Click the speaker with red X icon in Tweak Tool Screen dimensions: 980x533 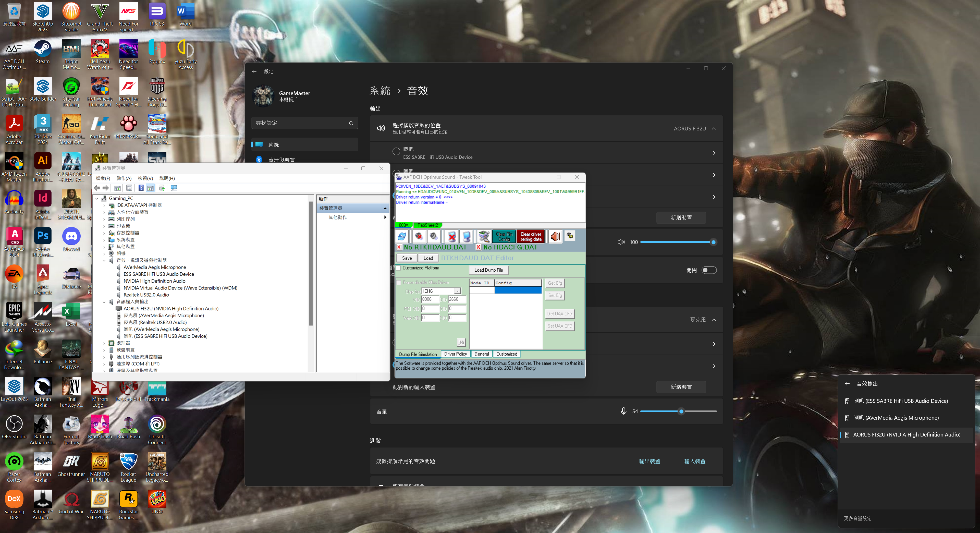[x=419, y=236]
